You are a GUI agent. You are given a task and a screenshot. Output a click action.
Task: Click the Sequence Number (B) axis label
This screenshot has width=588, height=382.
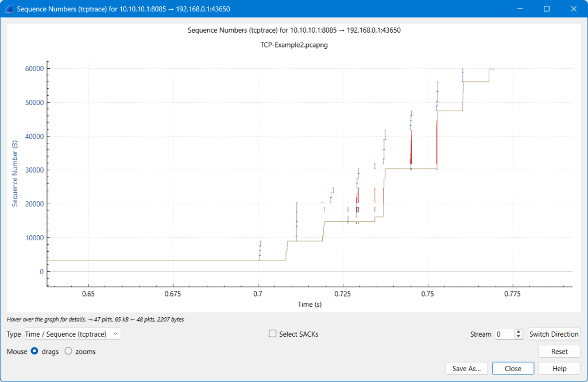pyautogui.click(x=15, y=173)
